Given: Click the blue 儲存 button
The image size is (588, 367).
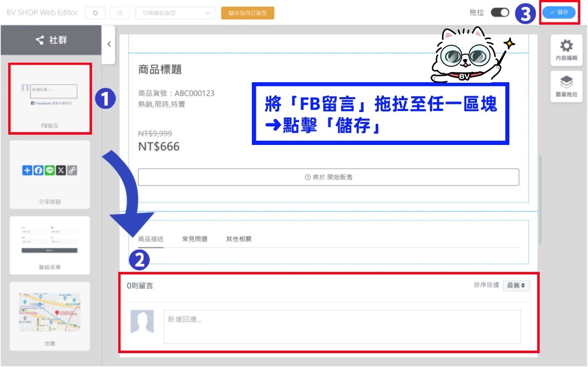Looking at the screenshot, I should coord(559,12).
